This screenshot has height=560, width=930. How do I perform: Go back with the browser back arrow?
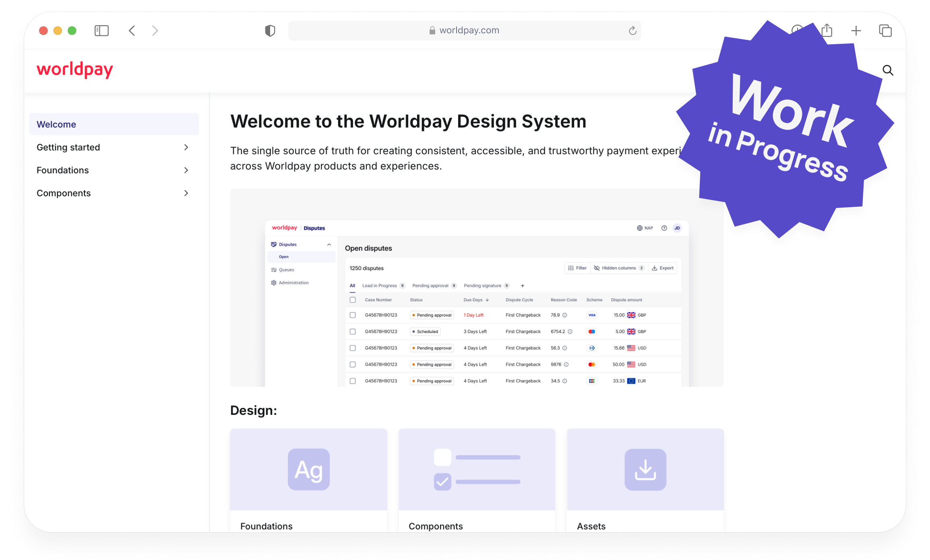[x=132, y=31]
